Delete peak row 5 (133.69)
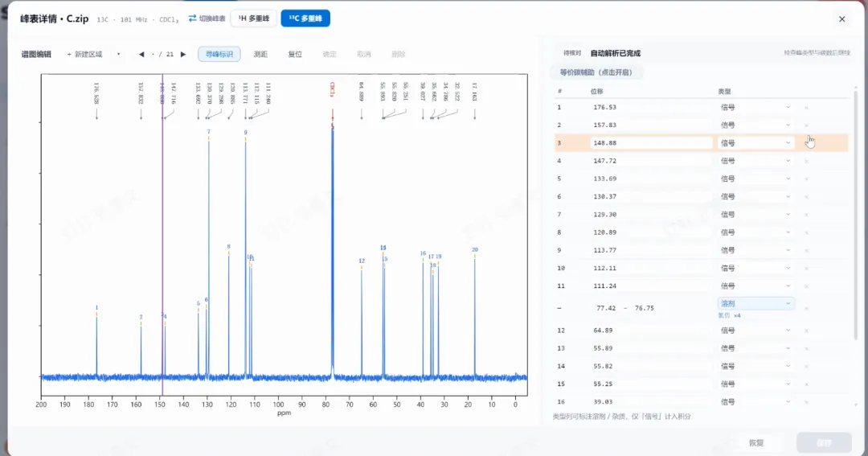Viewport: 868px width, 456px height. point(807,179)
